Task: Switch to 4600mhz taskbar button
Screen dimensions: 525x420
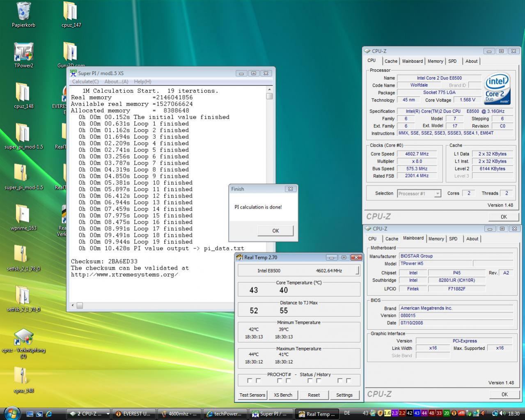Action: pos(180,414)
